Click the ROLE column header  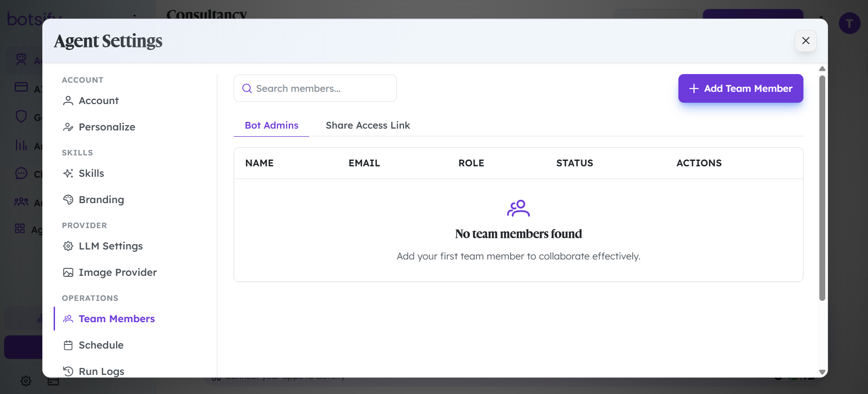coord(471,163)
